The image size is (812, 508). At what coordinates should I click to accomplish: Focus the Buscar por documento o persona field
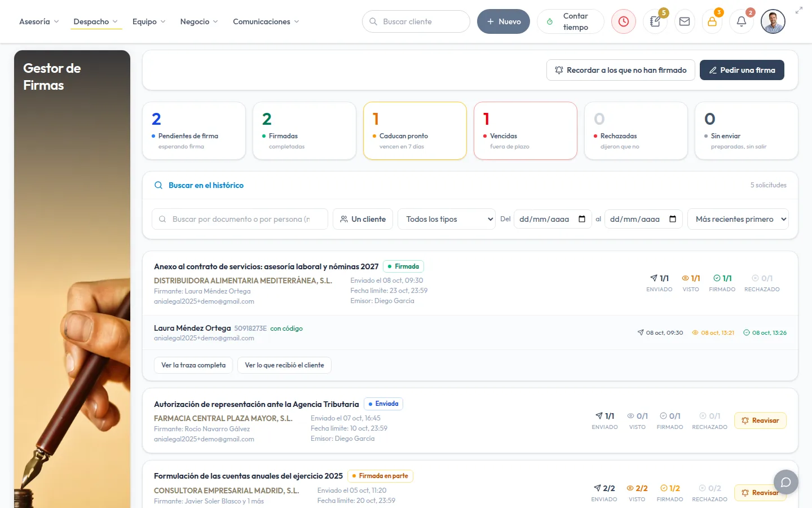click(240, 219)
